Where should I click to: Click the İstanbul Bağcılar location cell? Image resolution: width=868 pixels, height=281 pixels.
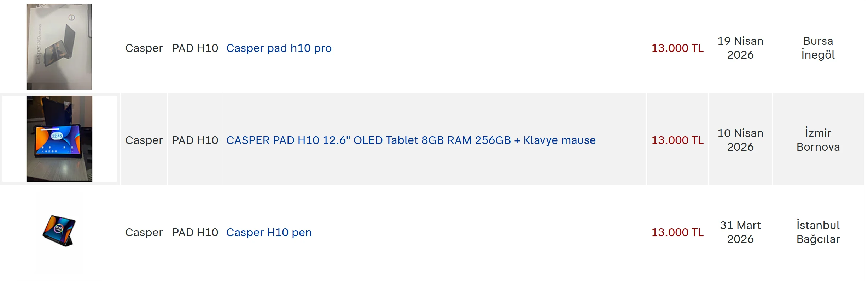(x=818, y=232)
